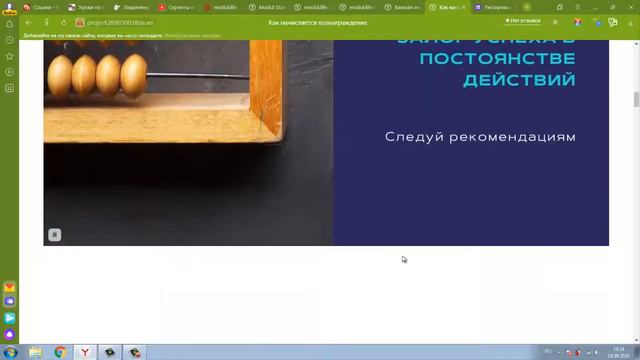Open the play-circle icon in sidebar

pyautogui.click(x=9, y=72)
